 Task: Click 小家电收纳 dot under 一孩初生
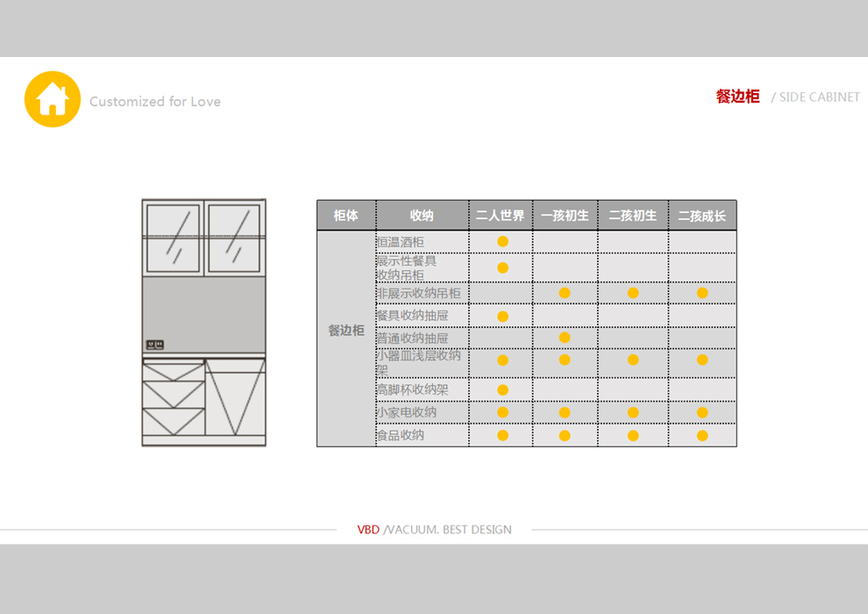pyautogui.click(x=565, y=412)
